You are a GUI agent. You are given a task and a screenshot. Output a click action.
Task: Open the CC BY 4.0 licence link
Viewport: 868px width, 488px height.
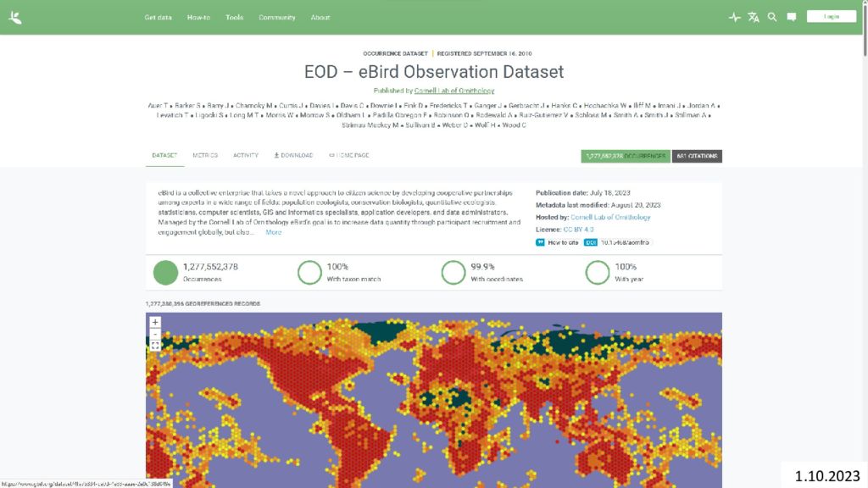pyautogui.click(x=578, y=230)
